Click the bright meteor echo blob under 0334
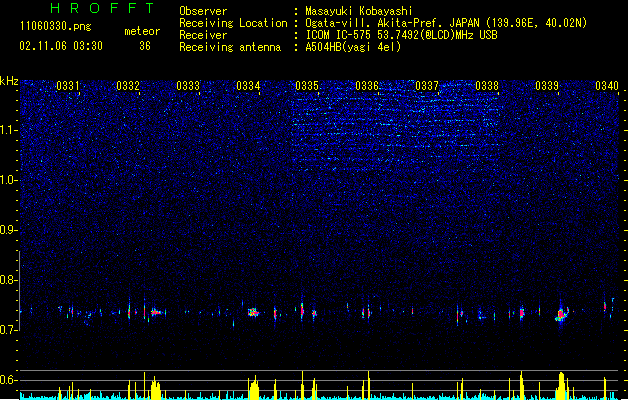The image size is (629, 400). point(253,313)
